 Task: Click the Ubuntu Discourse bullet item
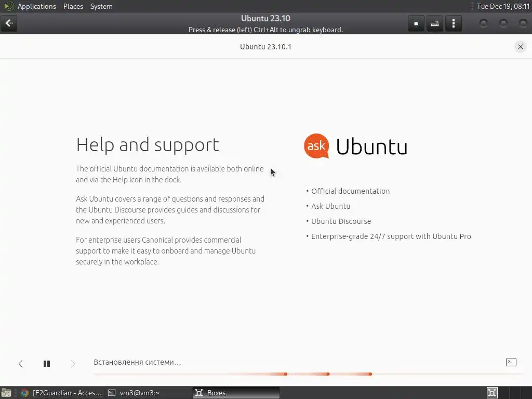[341, 221]
